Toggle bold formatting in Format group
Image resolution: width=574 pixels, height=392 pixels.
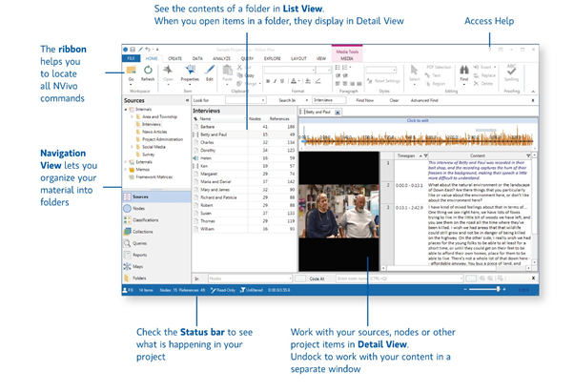(x=268, y=81)
